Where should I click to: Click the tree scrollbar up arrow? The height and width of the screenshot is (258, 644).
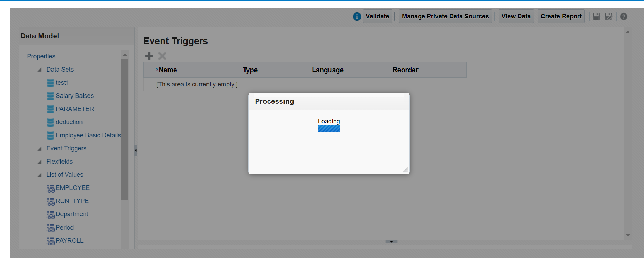[125, 55]
